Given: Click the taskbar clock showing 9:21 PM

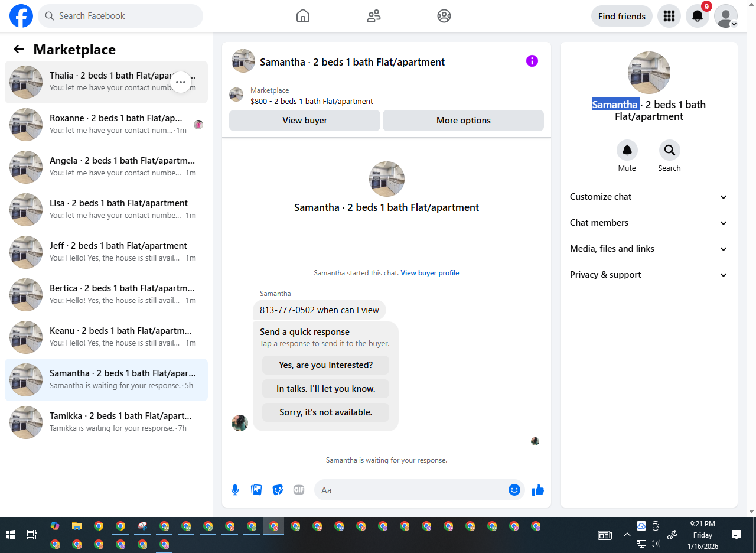Looking at the screenshot, I should click(702, 535).
